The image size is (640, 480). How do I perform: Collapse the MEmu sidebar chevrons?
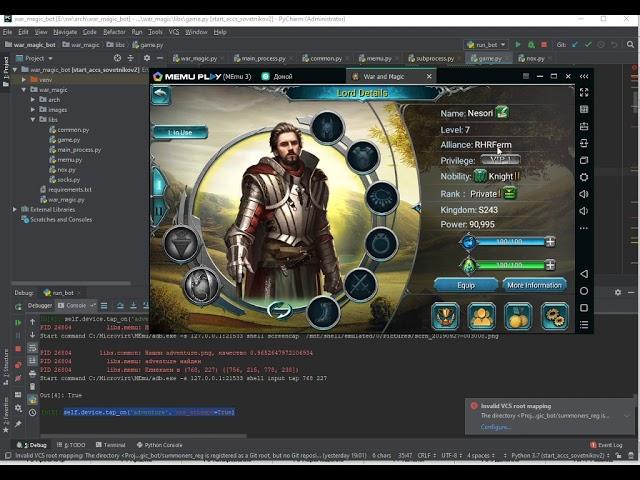tap(584, 76)
